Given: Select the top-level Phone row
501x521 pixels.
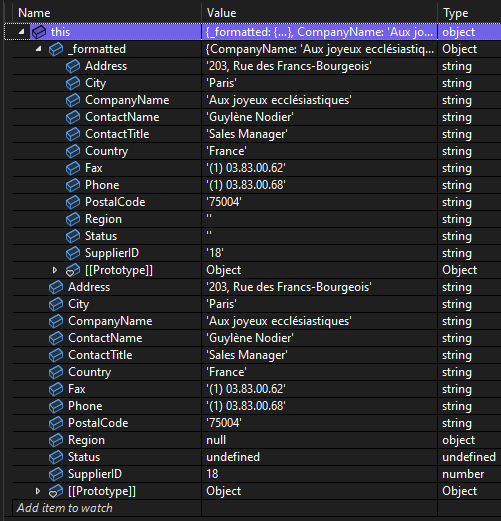Looking at the screenshot, I should pyautogui.click(x=257, y=406).
